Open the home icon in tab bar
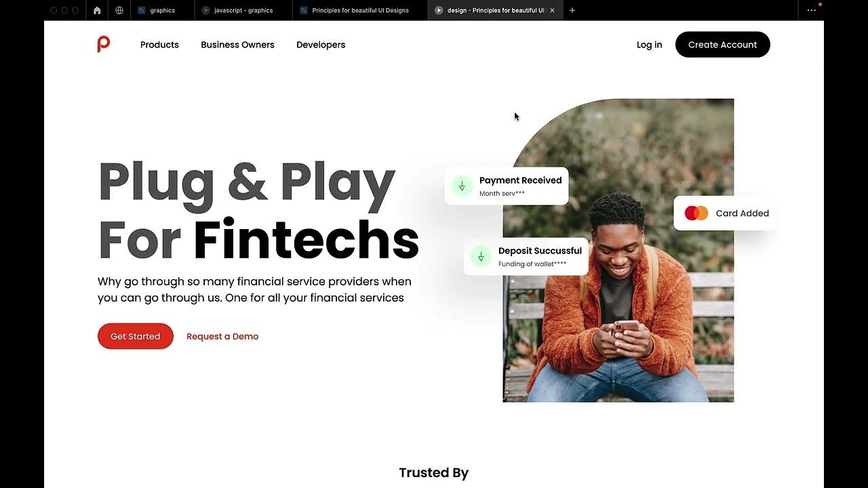 point(97,10)
